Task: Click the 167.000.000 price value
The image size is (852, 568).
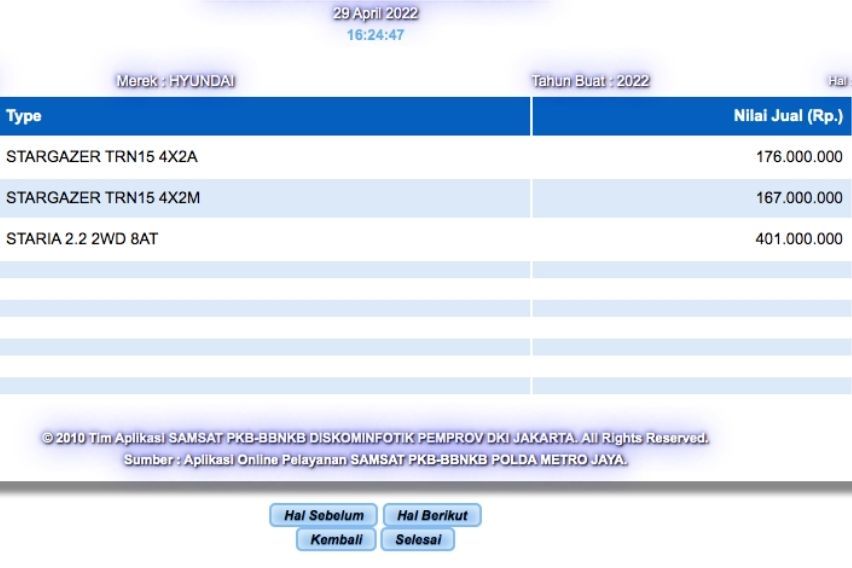Action: point(799,198)
